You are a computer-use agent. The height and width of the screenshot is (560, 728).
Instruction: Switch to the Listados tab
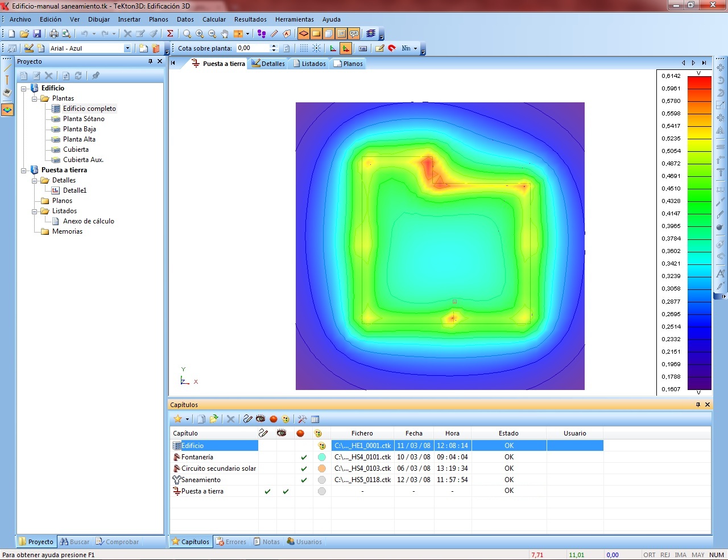[310, 64]
